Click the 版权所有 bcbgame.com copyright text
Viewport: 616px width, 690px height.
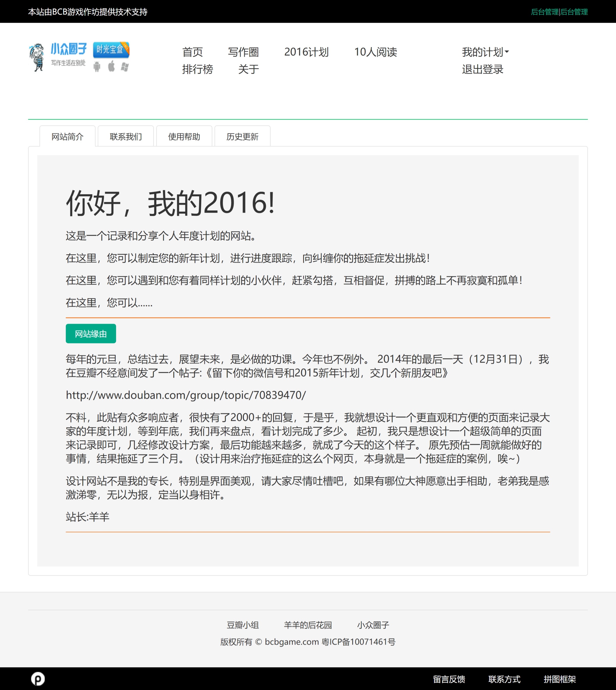(308, 642)
